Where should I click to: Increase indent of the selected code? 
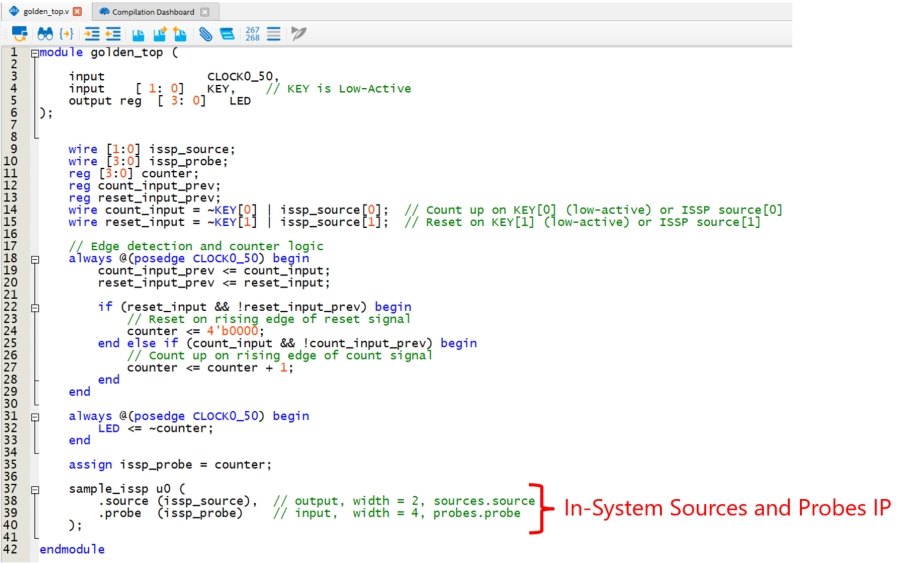tap(93, 33)
